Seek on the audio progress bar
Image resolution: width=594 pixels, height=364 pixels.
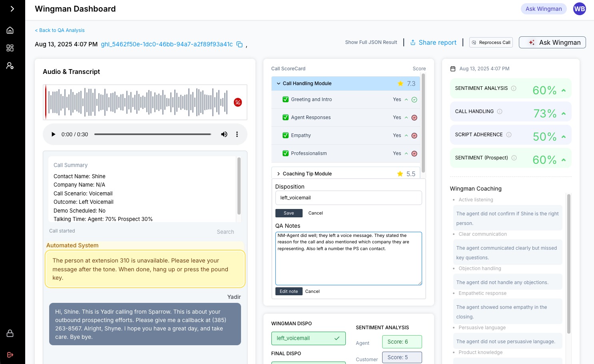click(x=153, y=134)
